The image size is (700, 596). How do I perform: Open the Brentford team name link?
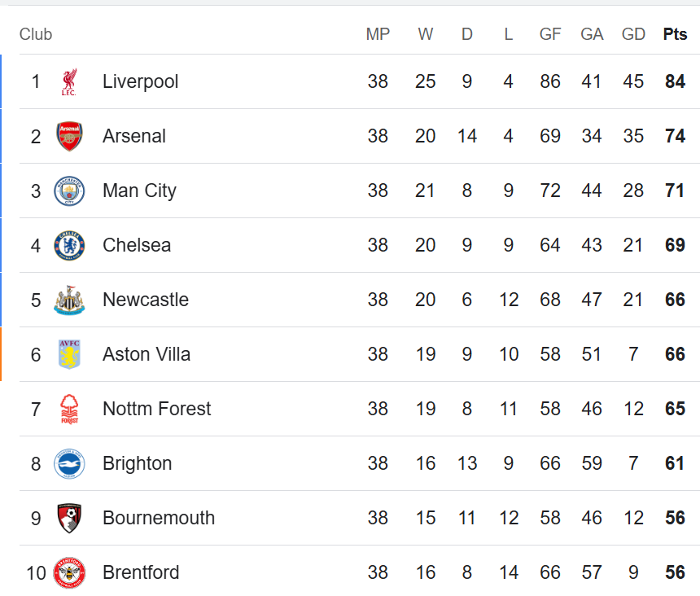141,572
